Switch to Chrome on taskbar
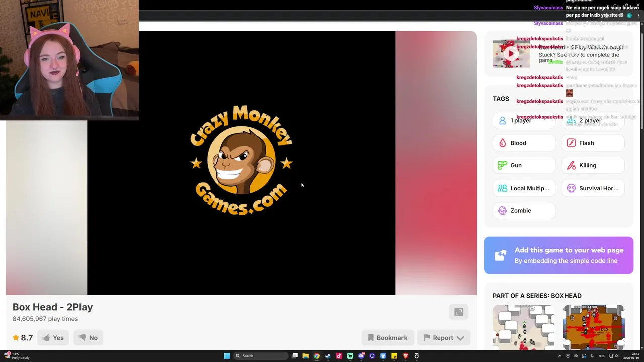644x362 pixels. (x=316, y=356)
